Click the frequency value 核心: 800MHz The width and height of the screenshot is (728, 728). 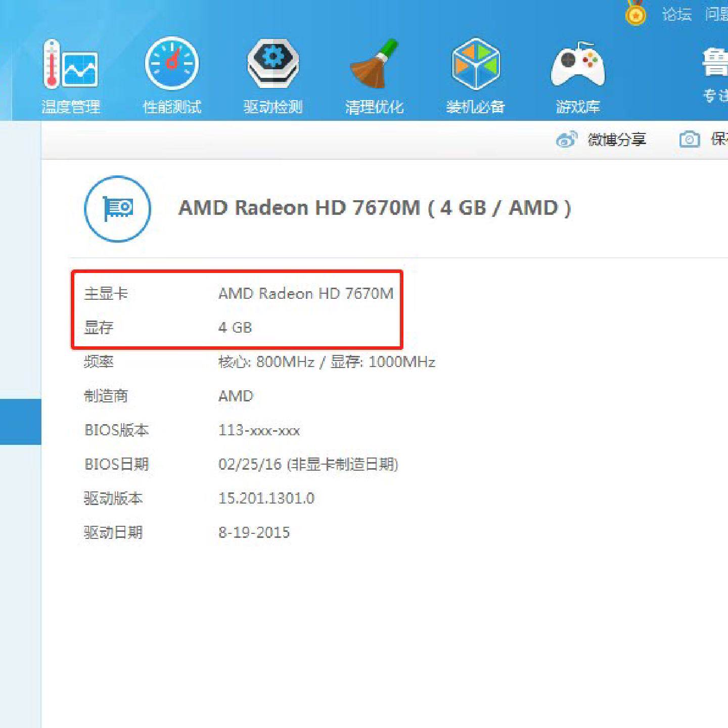(x=266, y=362)
